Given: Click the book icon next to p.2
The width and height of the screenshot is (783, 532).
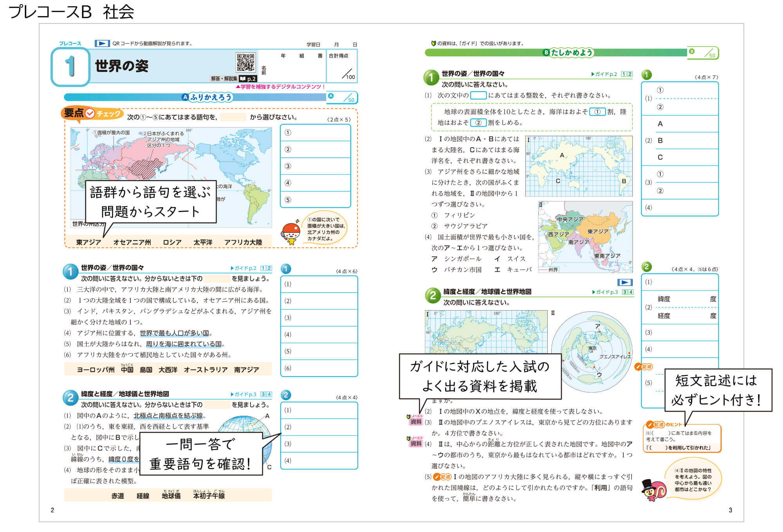Looking at the screenshot, I should (x=243, y=79).
